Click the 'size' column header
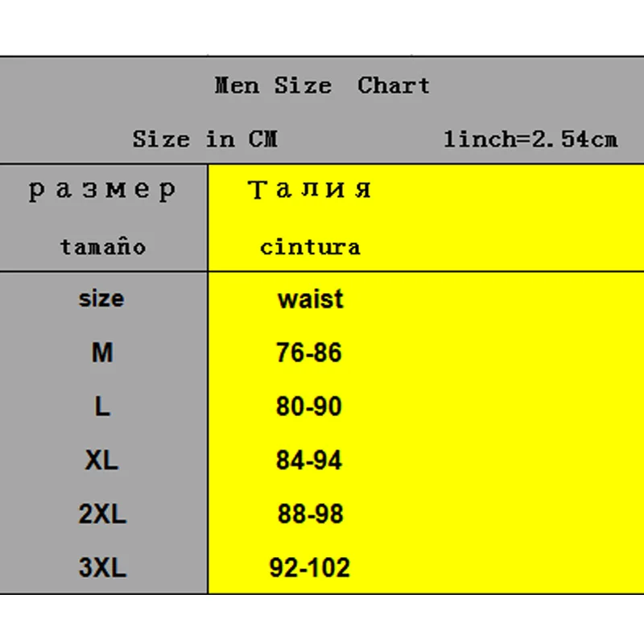The height and width of the screenshot is (644, 644). click(x=101, y=299)
